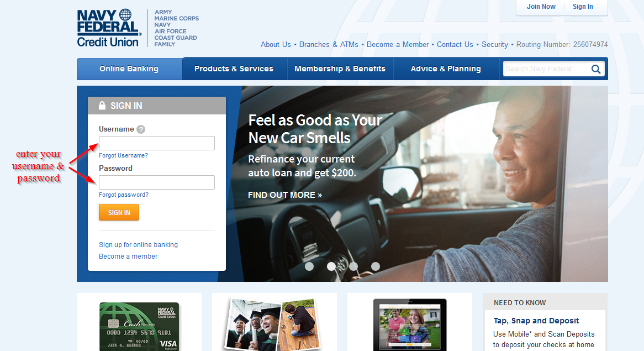
Task: Click the Username help question mark icon
Action: coord(141,129)
